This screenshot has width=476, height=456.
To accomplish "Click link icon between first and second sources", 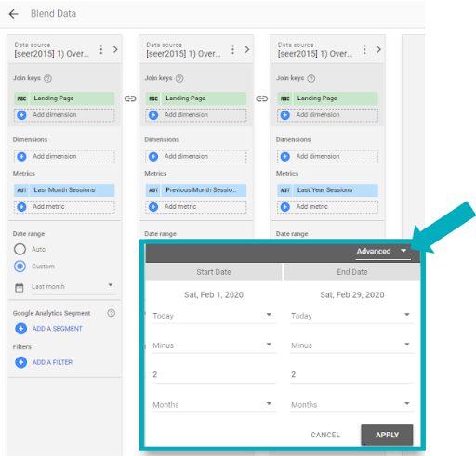I will (130, 98).
